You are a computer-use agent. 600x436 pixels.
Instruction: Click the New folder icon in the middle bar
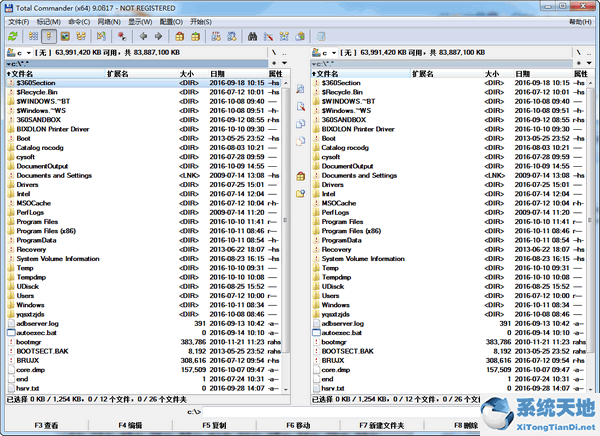[300, 193]
